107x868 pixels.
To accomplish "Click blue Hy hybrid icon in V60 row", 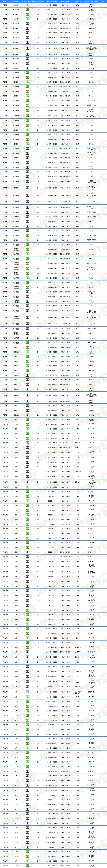I will tap(28, 692).
